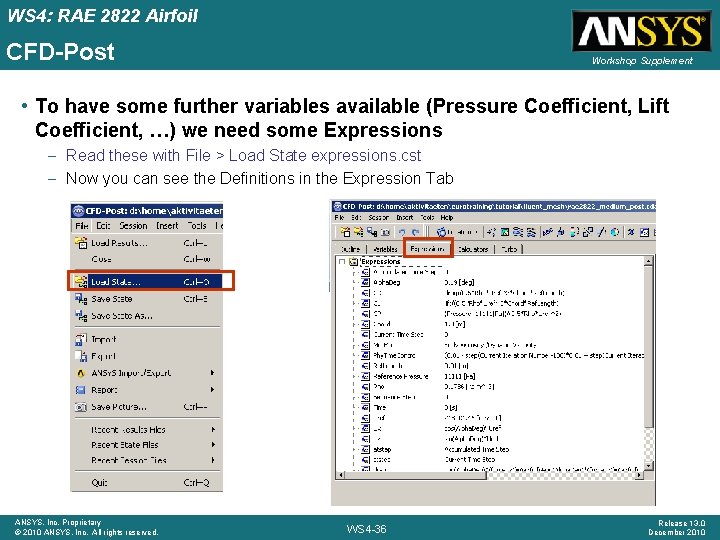Viewport: 720px width, 540px height.
Task: Choose Save State from the File menu
Action: [x=146, y=299]
